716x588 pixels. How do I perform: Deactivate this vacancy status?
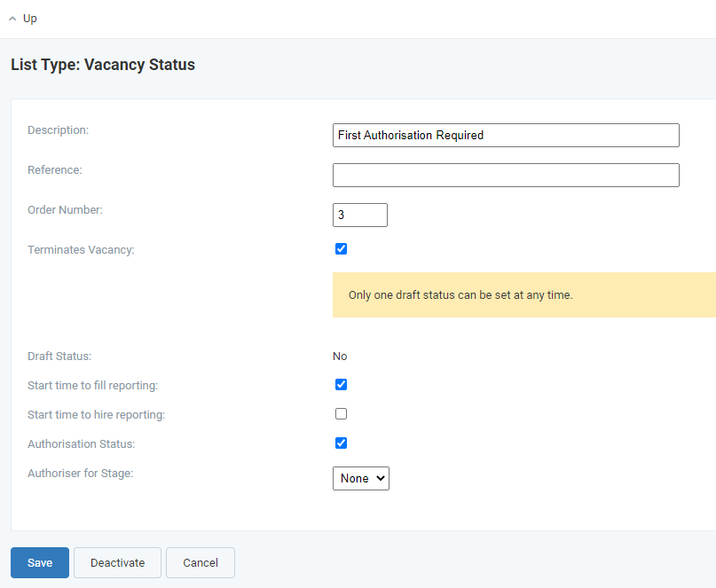[x=117, y=562]
